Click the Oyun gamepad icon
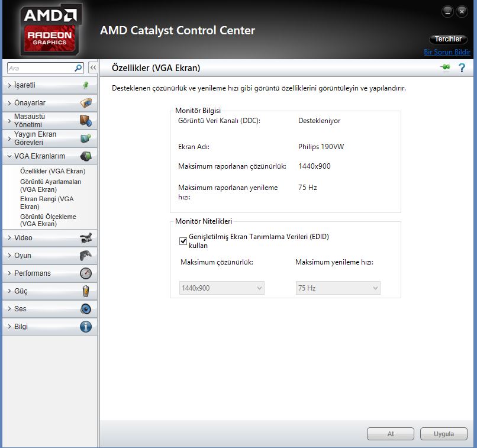The height and width of the screenshot is (448, 477). point(86,256)
